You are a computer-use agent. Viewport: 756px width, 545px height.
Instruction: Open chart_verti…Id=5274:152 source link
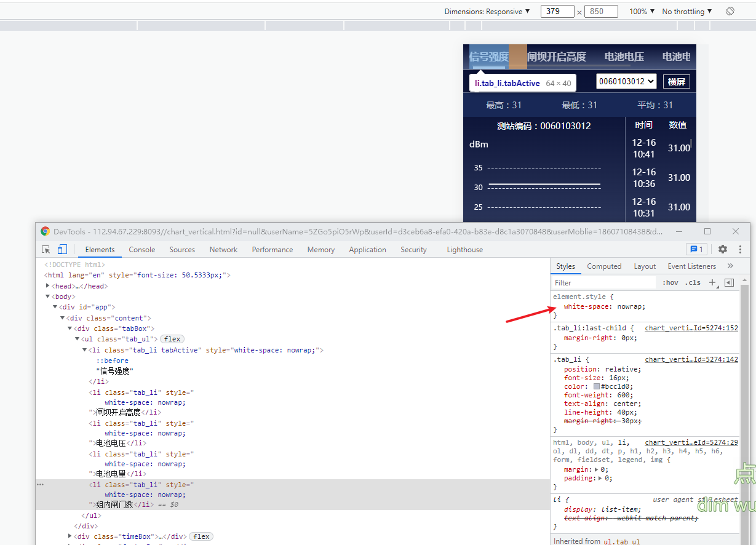[691, 328]
